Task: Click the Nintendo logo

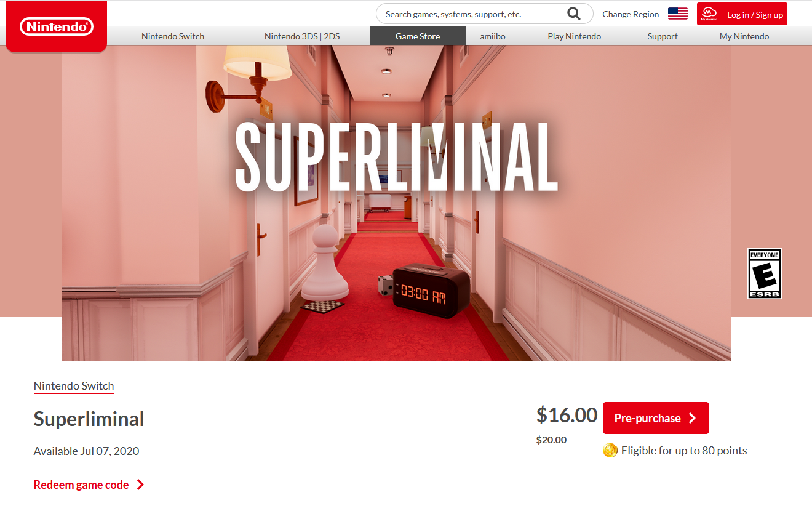Action: pyautogui.click(x=56, y=26)
